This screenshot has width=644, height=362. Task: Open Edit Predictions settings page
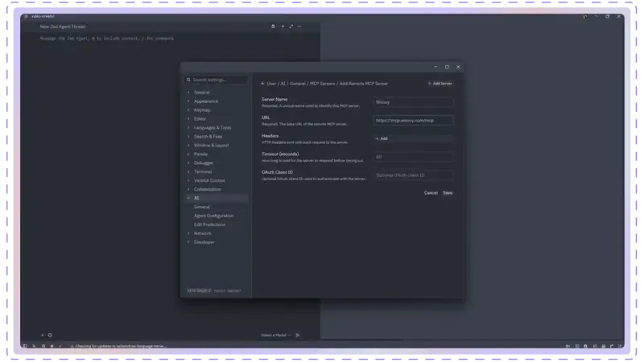[x=209, y=224]
